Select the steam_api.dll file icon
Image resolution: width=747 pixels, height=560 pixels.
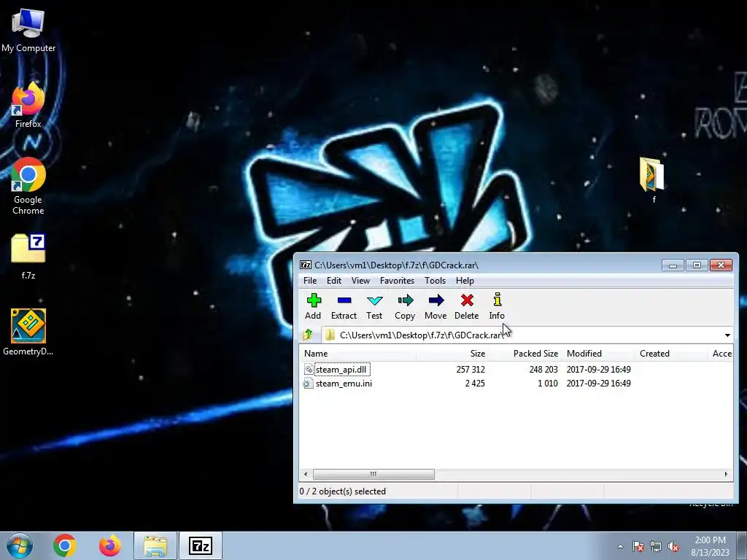coord(309,370)
